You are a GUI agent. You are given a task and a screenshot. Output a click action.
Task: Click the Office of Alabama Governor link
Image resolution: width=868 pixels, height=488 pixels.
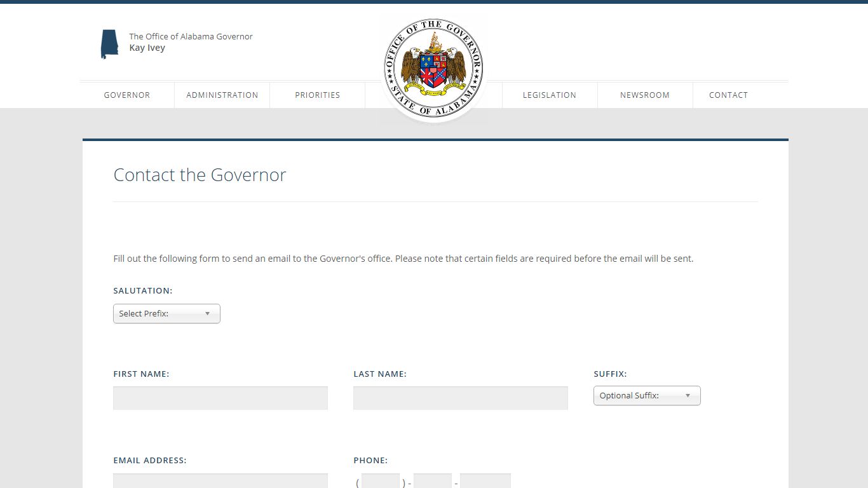coord(191,37)
